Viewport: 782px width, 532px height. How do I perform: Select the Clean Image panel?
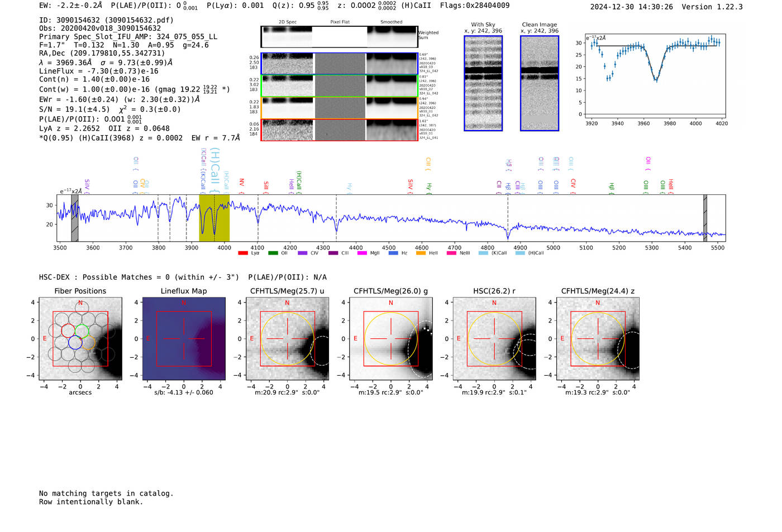point(540,83)
